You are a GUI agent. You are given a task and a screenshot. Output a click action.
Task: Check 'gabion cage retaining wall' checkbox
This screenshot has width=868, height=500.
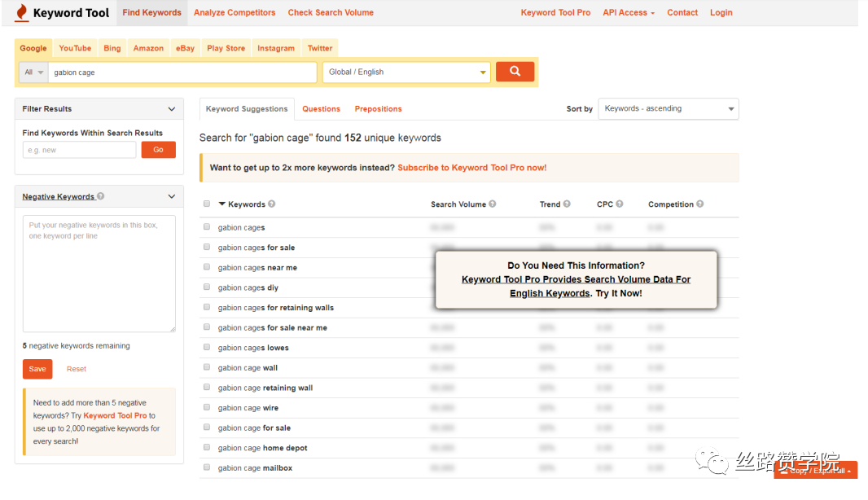207,387
